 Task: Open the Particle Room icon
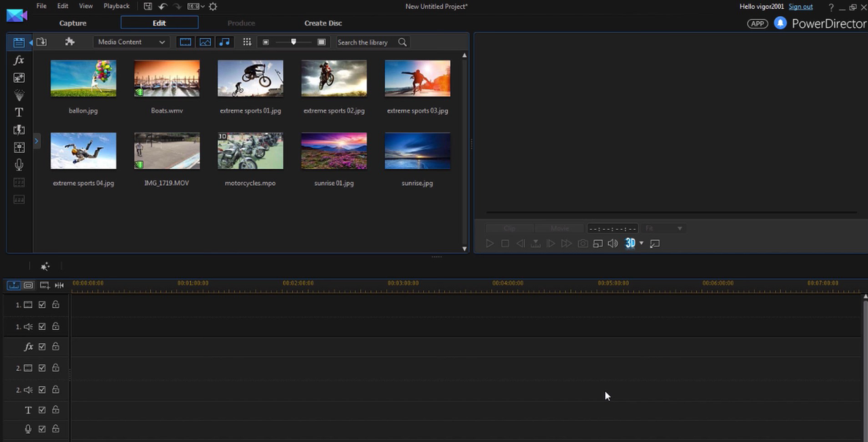point(19,95)
